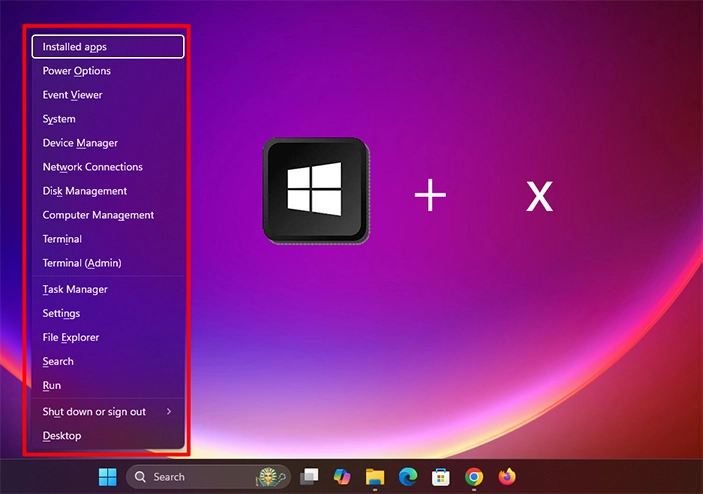Launch Microsoft Edge from the taskbar
Viewport: 703px width, 494px height.
click(408, 477)
